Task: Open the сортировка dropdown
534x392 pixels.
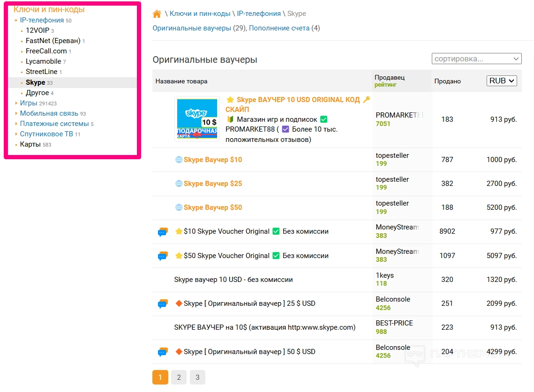Action: pyautogui.click(x=476, y=59)
